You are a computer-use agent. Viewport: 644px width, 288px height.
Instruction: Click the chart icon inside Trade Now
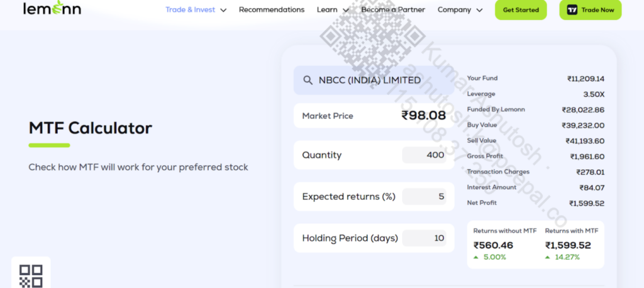click(572, 9)
